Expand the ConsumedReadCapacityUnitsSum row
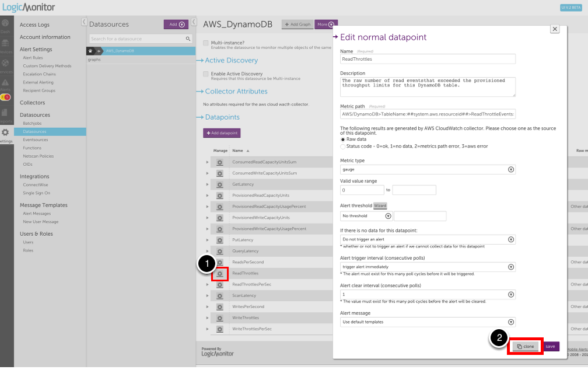Screen dimensions: 588x387 coord(207,162)
